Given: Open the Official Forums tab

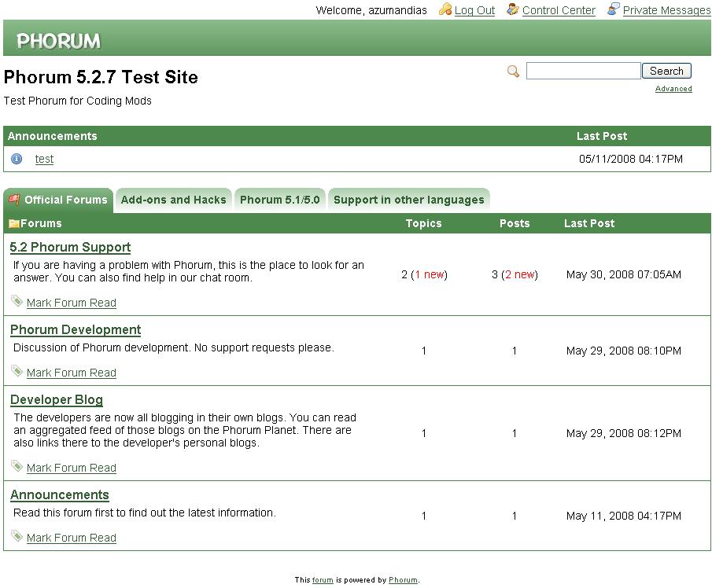Looking at the screenshot, I should (x=58, y=200).
